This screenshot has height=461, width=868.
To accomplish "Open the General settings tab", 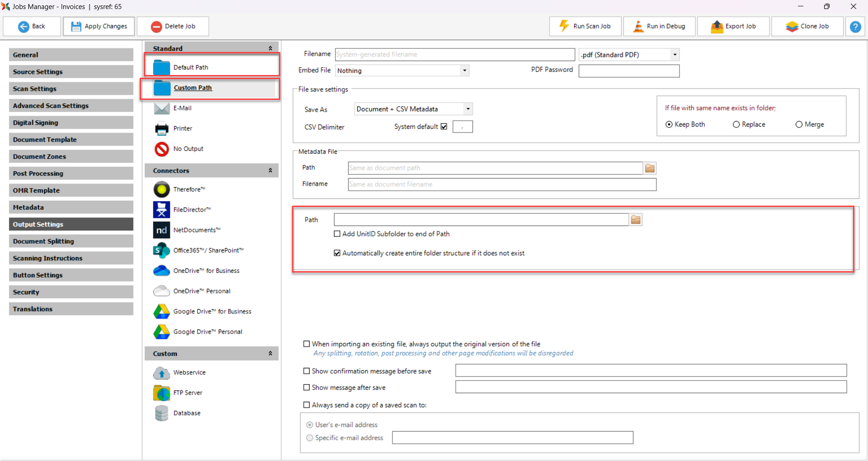I will pyautogui.click(x=71, y=55).
